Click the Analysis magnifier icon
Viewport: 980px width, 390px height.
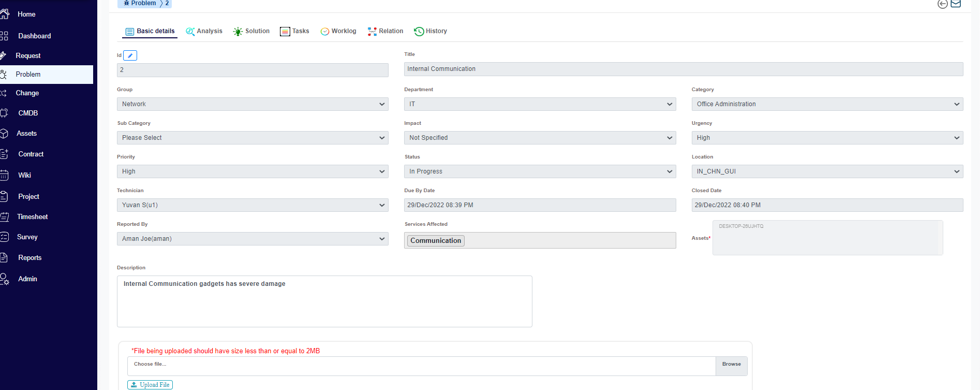pyautogui.click(x=190, y=32)
